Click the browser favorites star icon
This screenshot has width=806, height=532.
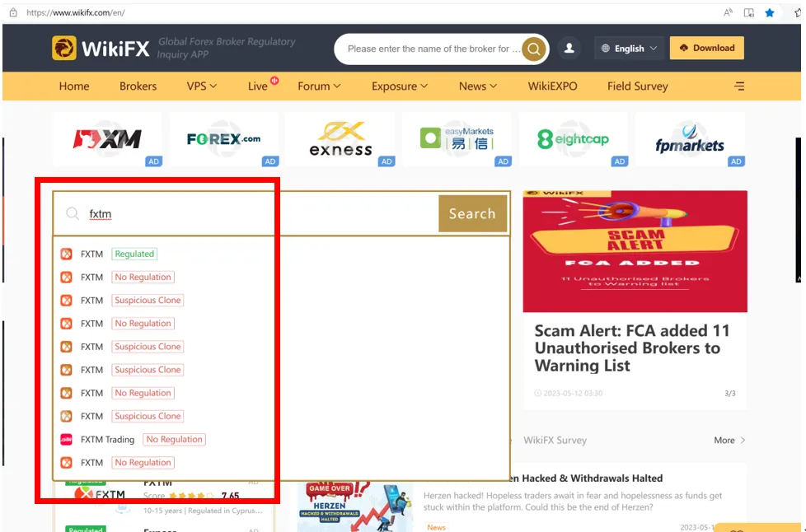tap(770, 13)
